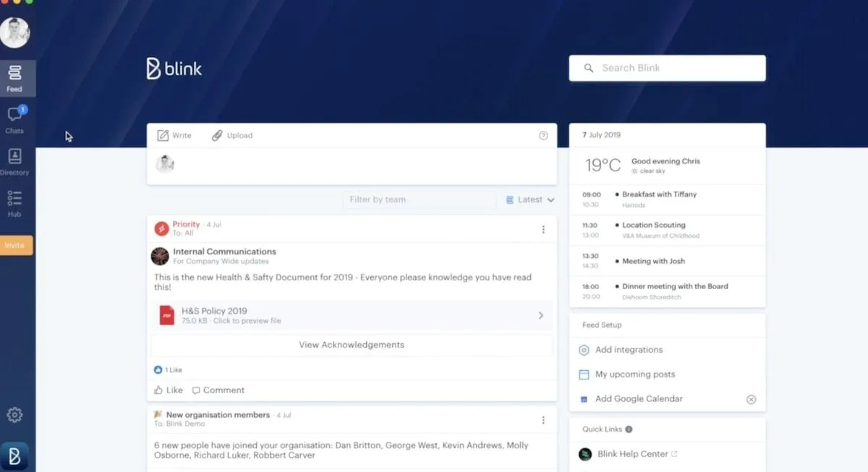The width and height of the screenshot is (868, 472).
Task: Open the Chats icon in sidebar
Action: tap(14, 116)
